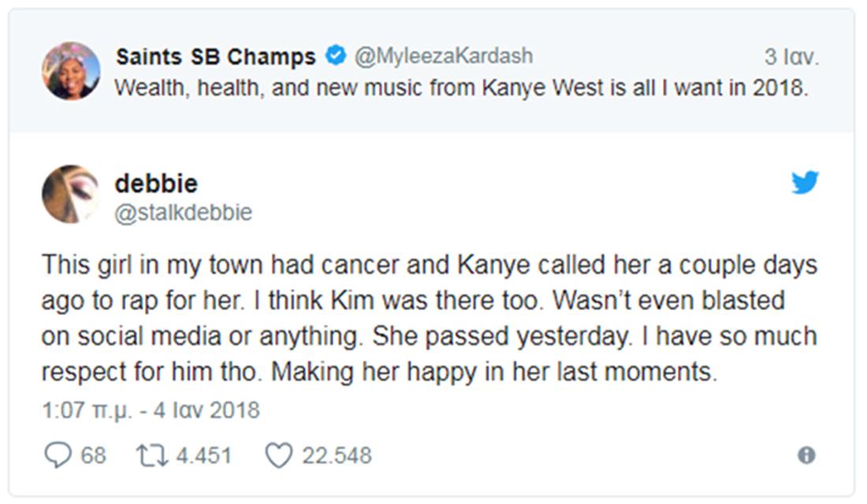Click the reply speech bubble icon

click(x=58, y=455)
